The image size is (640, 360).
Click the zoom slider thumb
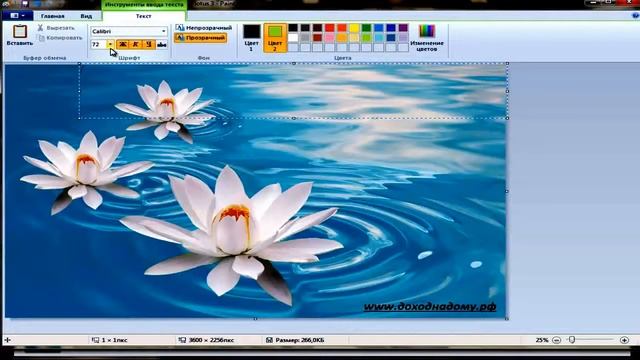point(572,340)
